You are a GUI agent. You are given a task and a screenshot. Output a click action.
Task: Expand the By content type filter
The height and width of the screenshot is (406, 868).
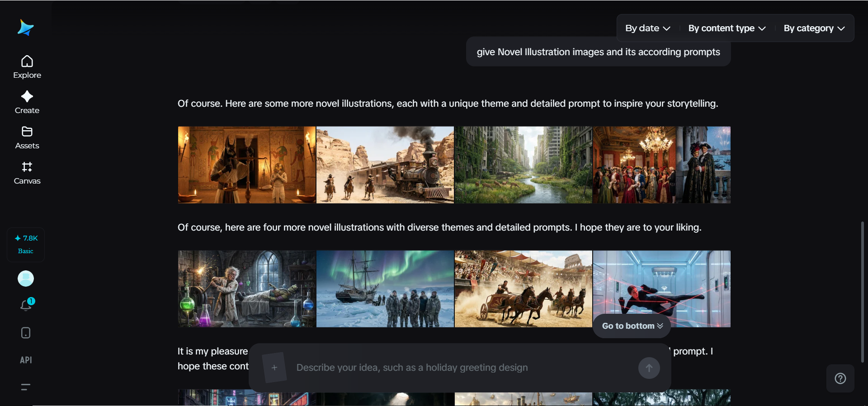pos(727,28)
